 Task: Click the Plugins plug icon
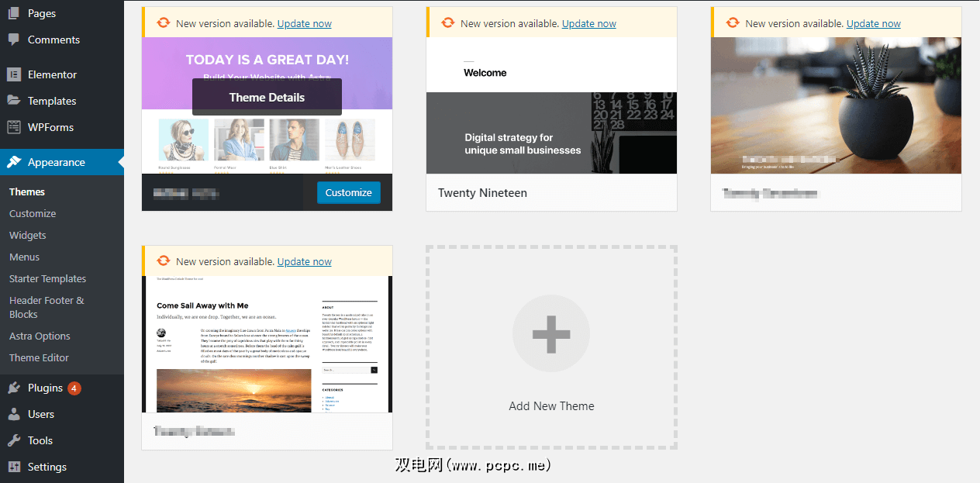pyautogui.click(x=14, y=388)
